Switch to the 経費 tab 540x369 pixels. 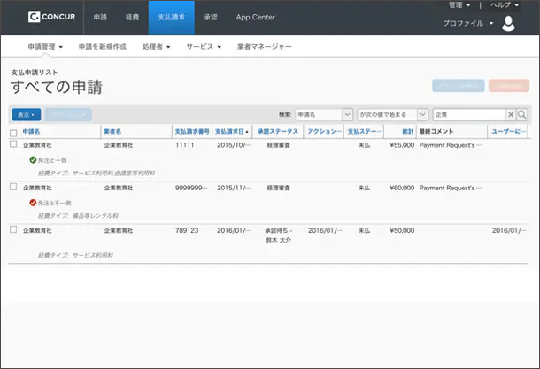tap(132, 17)
